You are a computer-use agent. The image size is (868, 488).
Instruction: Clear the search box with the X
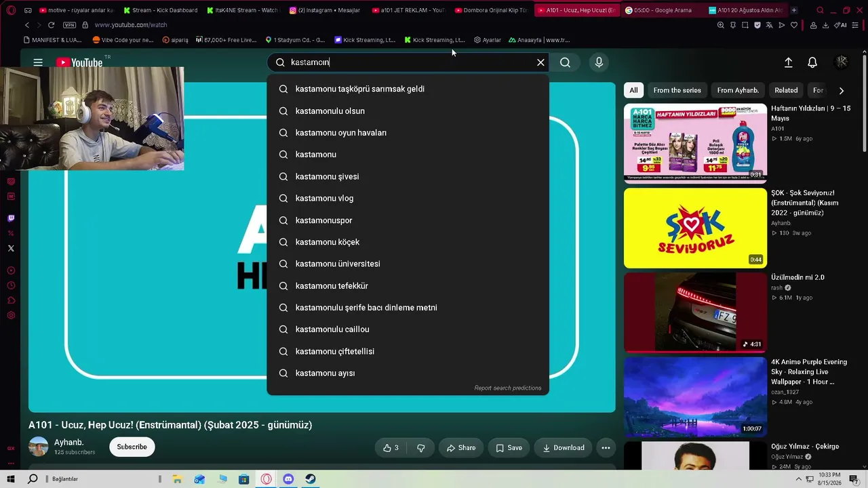[540, 62]
